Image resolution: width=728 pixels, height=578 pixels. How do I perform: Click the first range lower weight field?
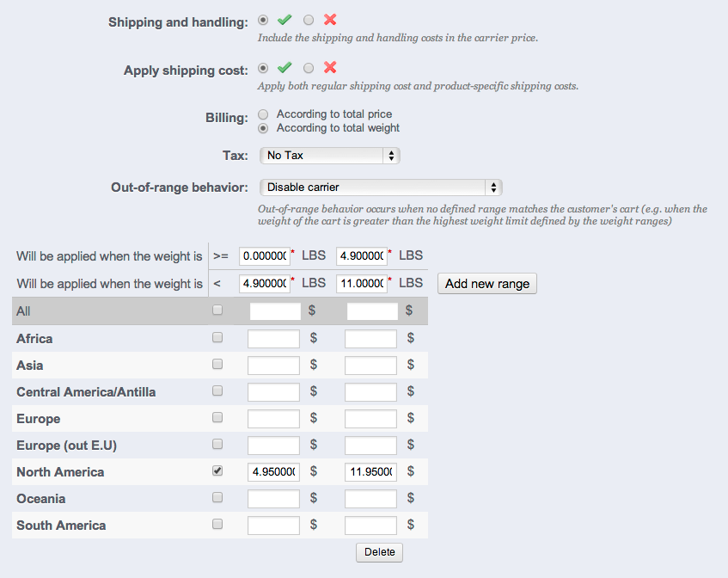[x=266, y=256]
